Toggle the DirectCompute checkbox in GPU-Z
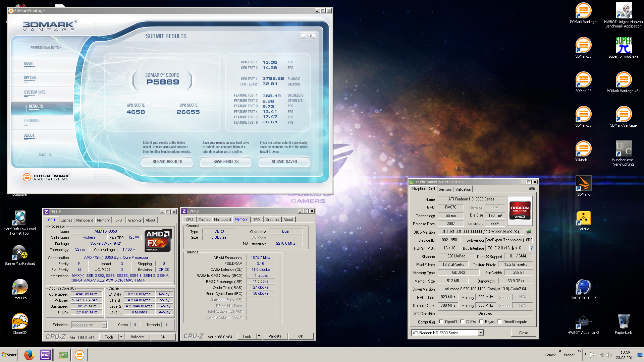 499,322
